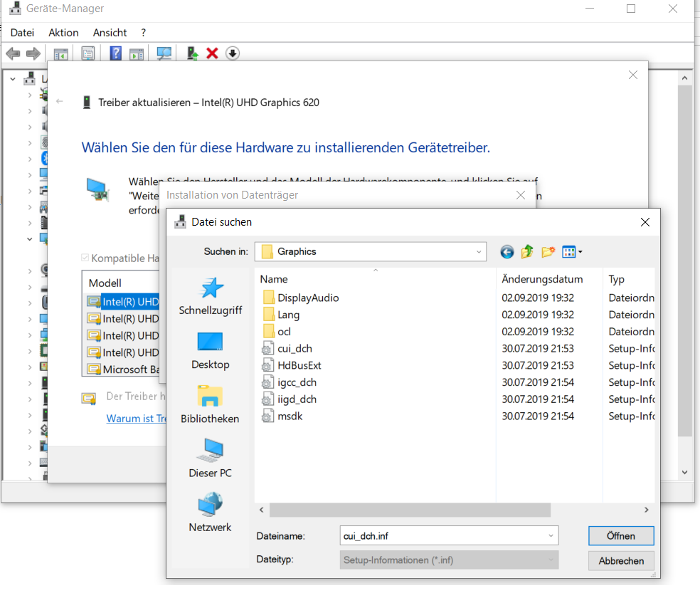Select the cui_dch setup file
This screenshot has height=593, width=700.
287,349
